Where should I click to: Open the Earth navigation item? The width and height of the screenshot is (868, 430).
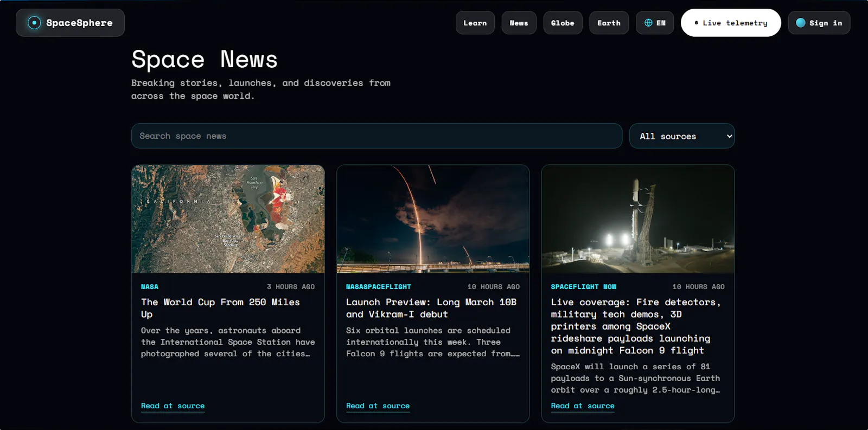pos(609,23)
